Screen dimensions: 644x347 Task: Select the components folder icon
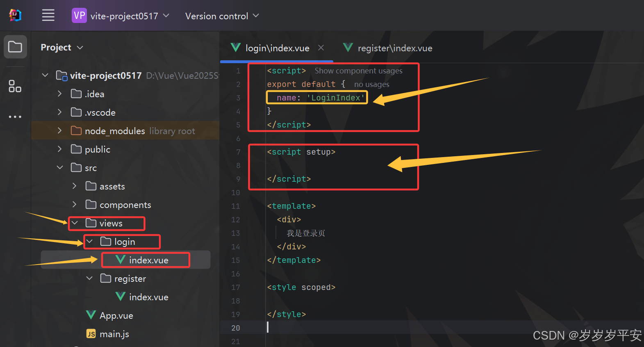click(x=91, y=204)
